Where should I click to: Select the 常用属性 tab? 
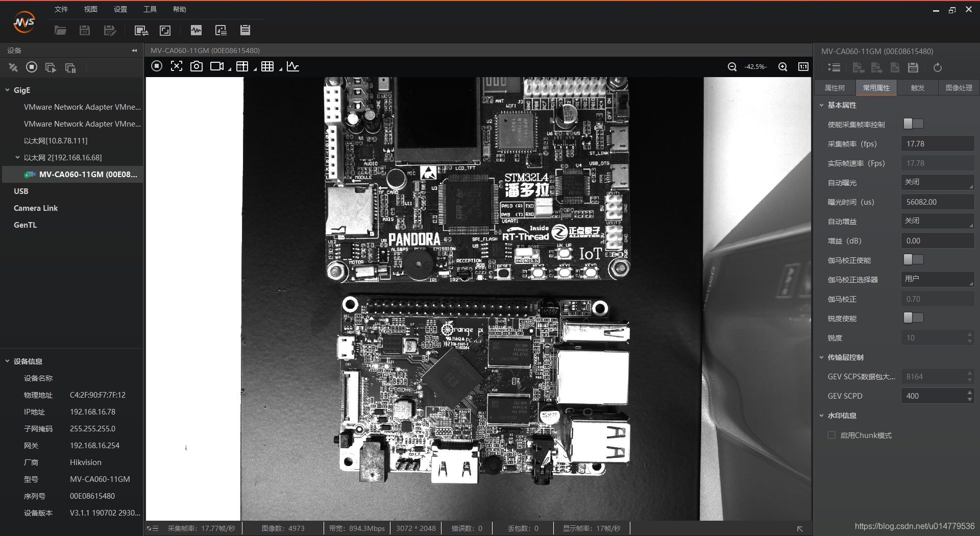click(876, 88)
